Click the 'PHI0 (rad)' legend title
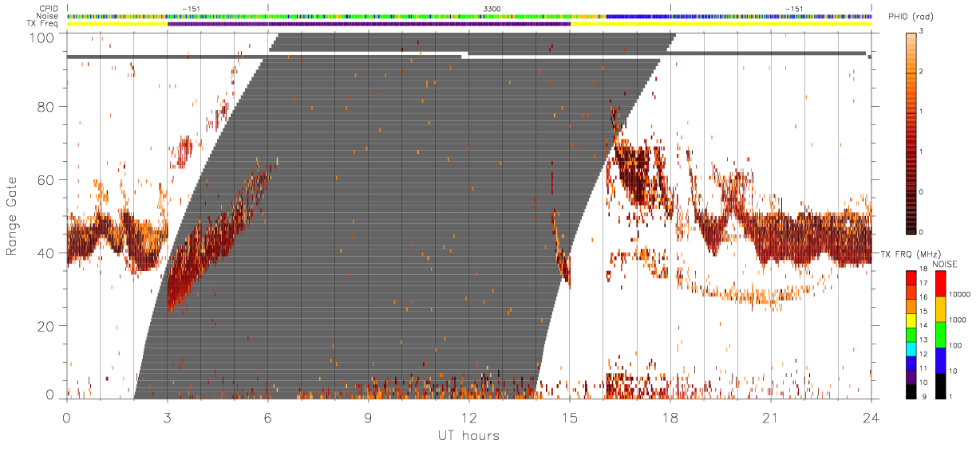This screenshot has width=980, height=452. [910, 18]
